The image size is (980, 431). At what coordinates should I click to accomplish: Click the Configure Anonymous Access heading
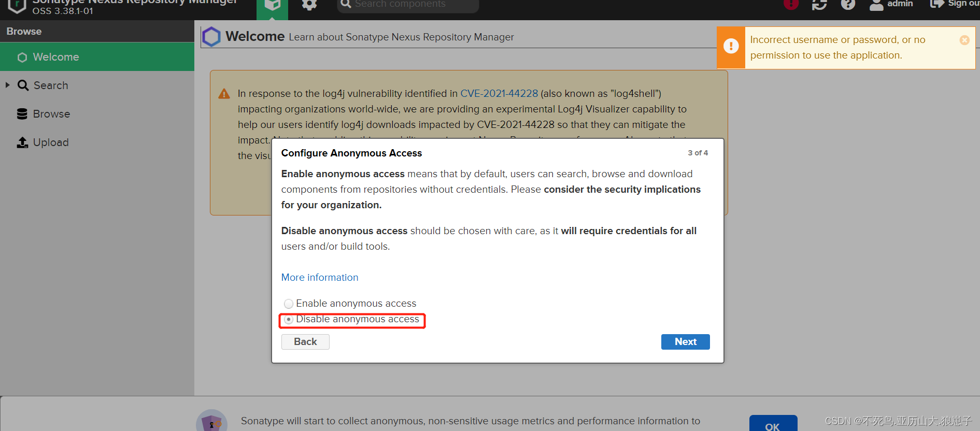point(351,153)
